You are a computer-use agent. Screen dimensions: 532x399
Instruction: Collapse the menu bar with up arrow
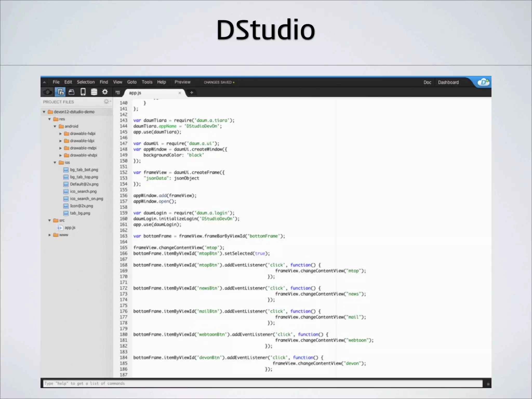[x=44, y=82]
